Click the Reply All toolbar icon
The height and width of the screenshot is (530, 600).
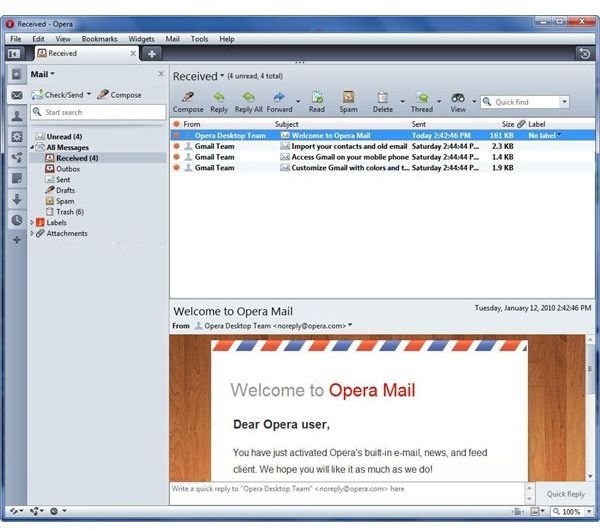click(248, 97)
